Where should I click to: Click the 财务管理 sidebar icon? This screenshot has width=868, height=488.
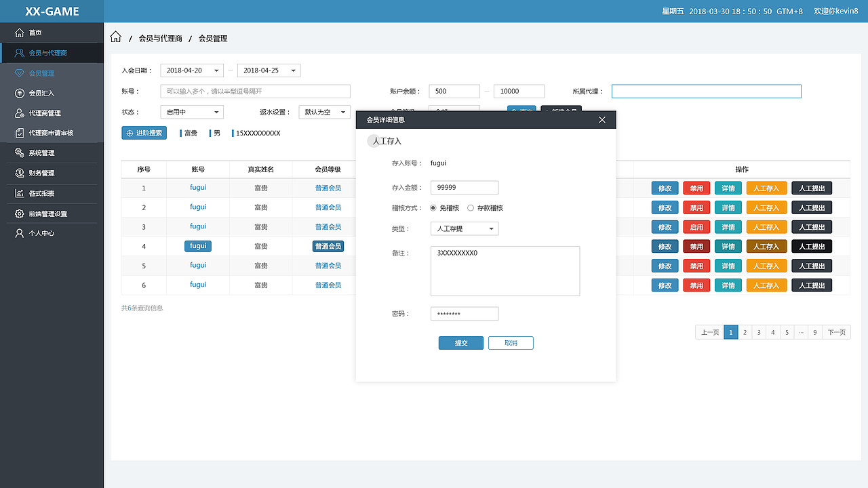point(19,174)
